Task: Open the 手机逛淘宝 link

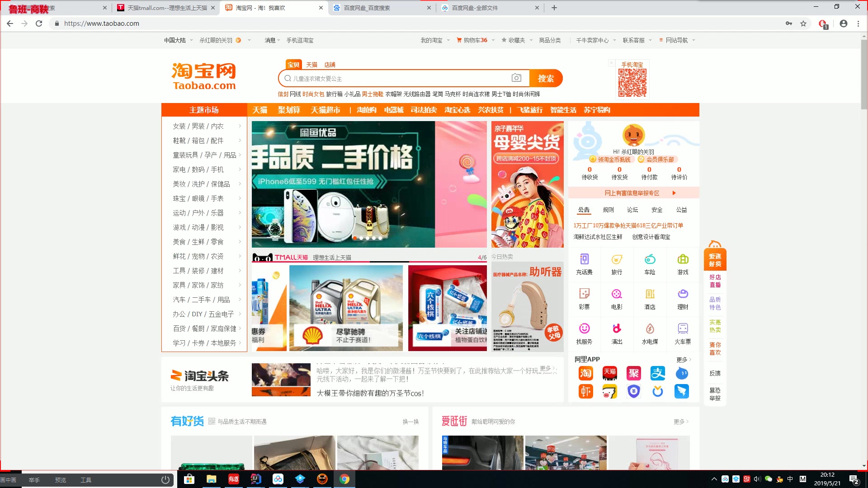Action: pos(300,40)
